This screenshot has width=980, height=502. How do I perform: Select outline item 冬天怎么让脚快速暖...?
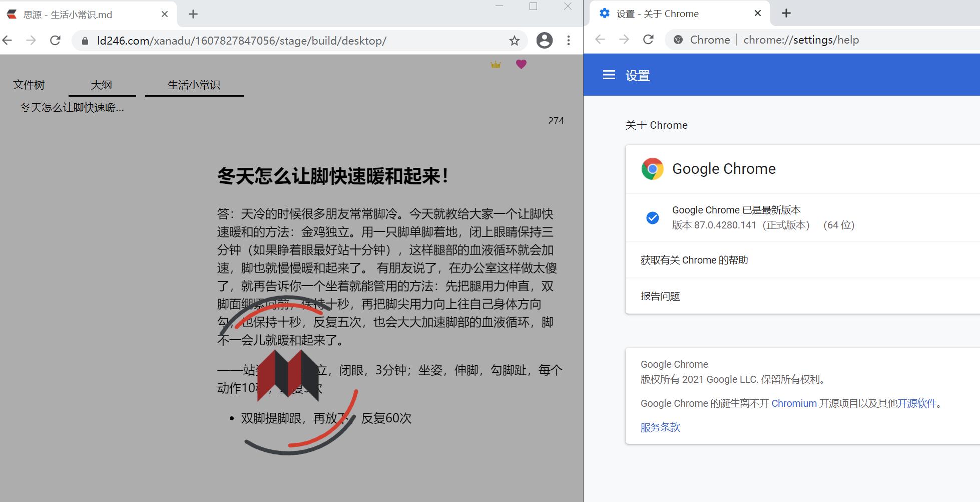72,107
